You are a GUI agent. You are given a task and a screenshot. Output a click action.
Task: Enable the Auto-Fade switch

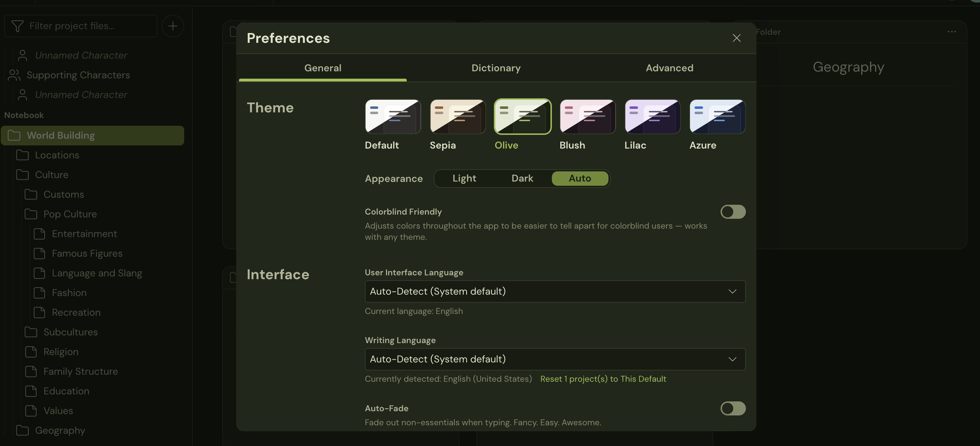click(x=733, y=408)
